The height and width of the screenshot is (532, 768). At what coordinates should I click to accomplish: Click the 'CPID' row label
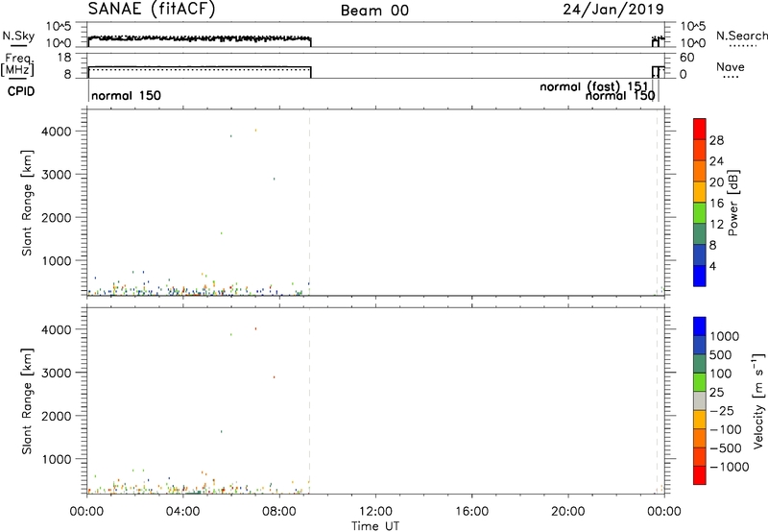coord(21,91)
